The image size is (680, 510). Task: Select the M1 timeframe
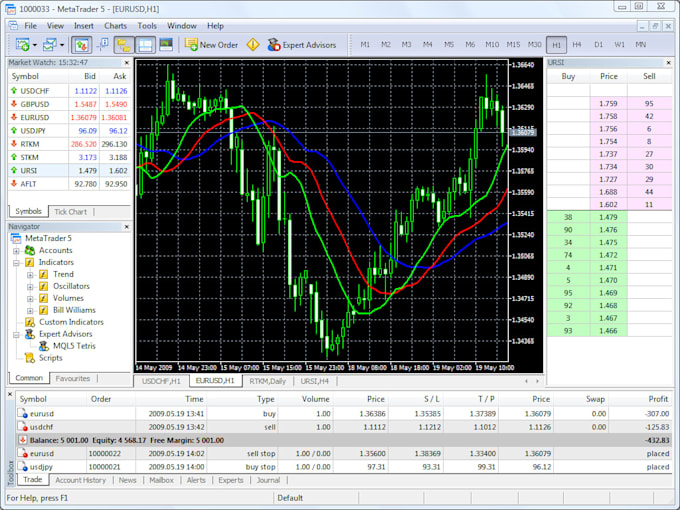365,45
